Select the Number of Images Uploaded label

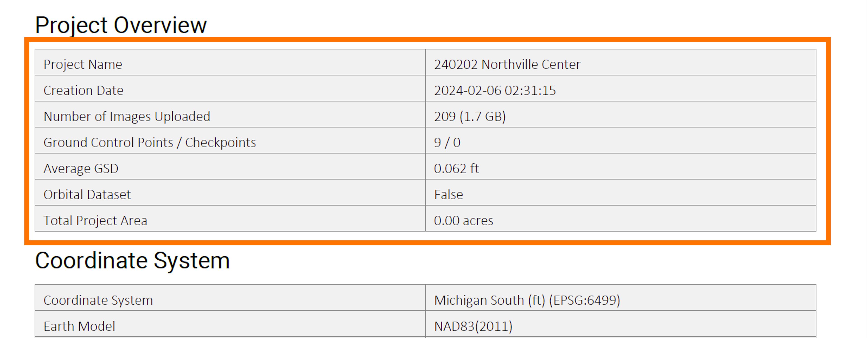pyautogui.click(x=127, y=117)
